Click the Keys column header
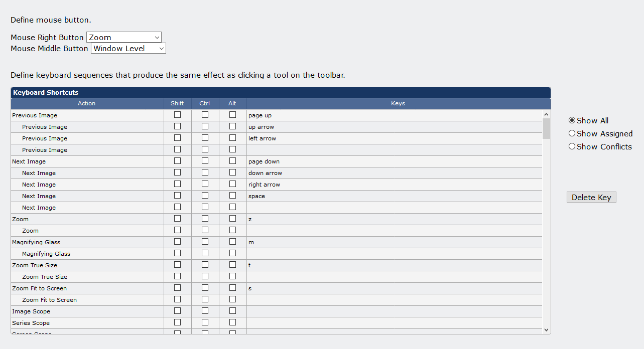Screen dimensions: 644x349 (398, 103)
